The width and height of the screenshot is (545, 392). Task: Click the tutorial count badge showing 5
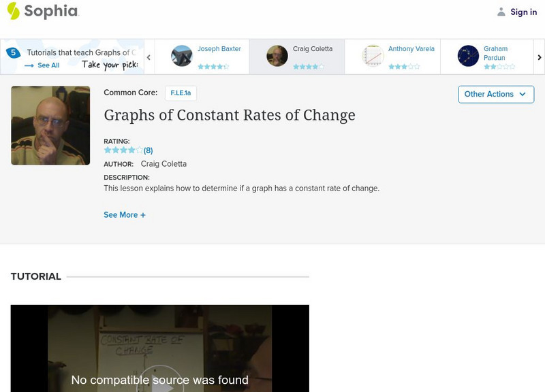click(12, 52)
